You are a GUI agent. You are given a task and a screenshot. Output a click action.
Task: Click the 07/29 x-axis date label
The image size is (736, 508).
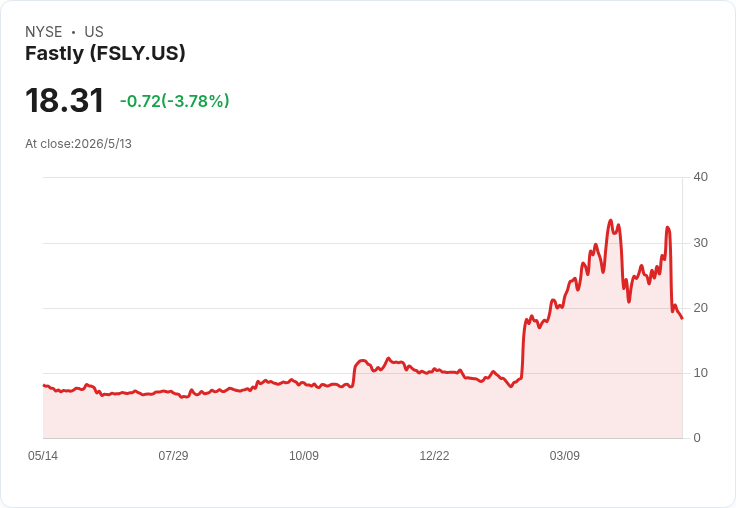pyautogui.click(x=173, y=455)
